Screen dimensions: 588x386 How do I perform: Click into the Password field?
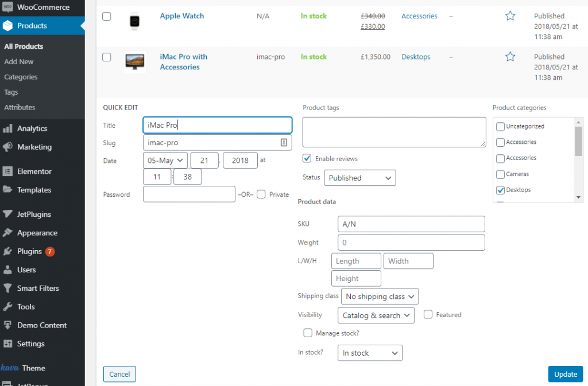pyautogui.click(x=189, y=194)
